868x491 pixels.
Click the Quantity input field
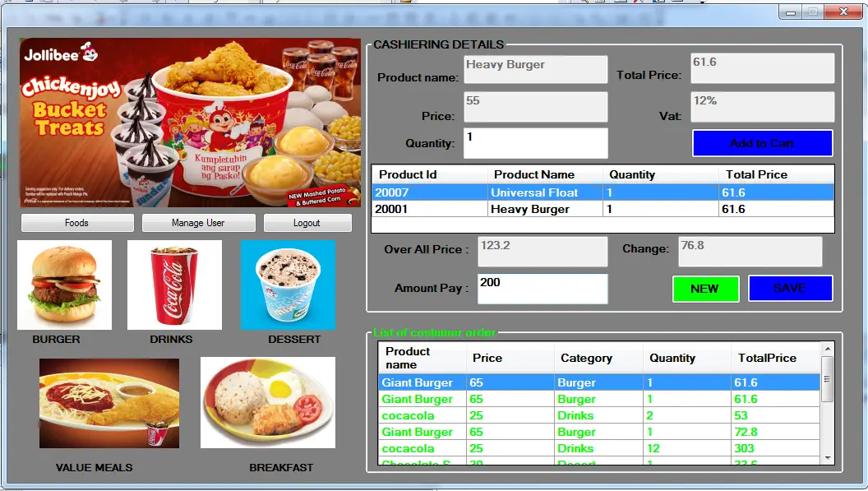pos(535,144)
